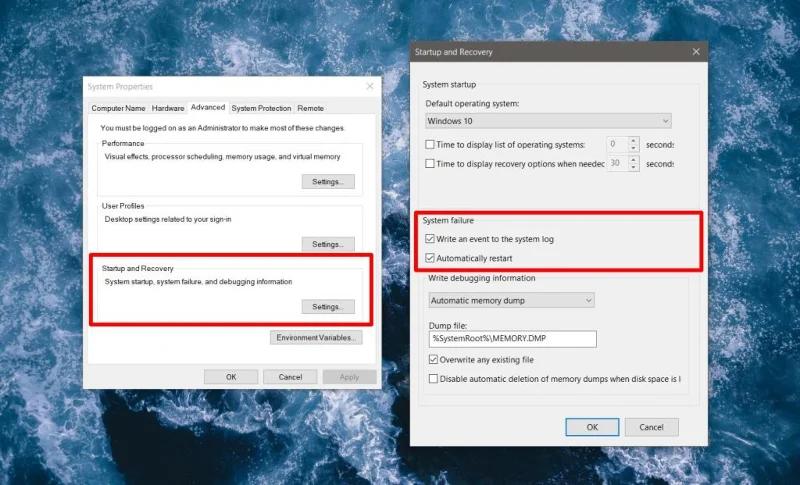
Task: Close the Startup and Recovery dialog
Action: coord(696,52)
